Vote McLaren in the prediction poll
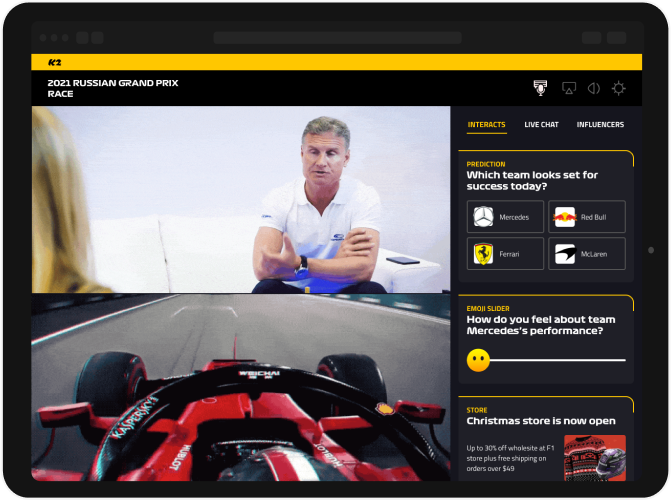The width and height of the screenshot is (671, 500). click(587, 254)
